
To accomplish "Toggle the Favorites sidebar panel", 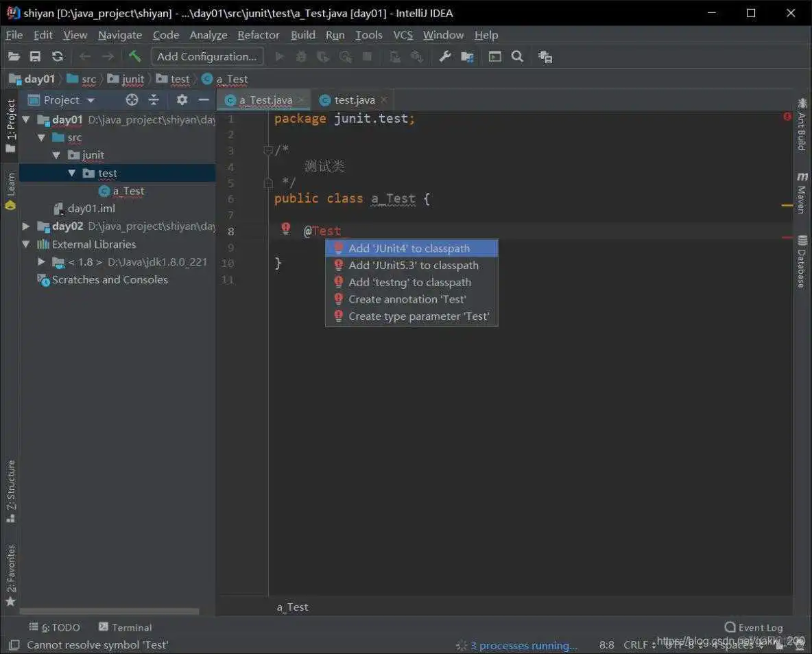I will pos(10,570).
